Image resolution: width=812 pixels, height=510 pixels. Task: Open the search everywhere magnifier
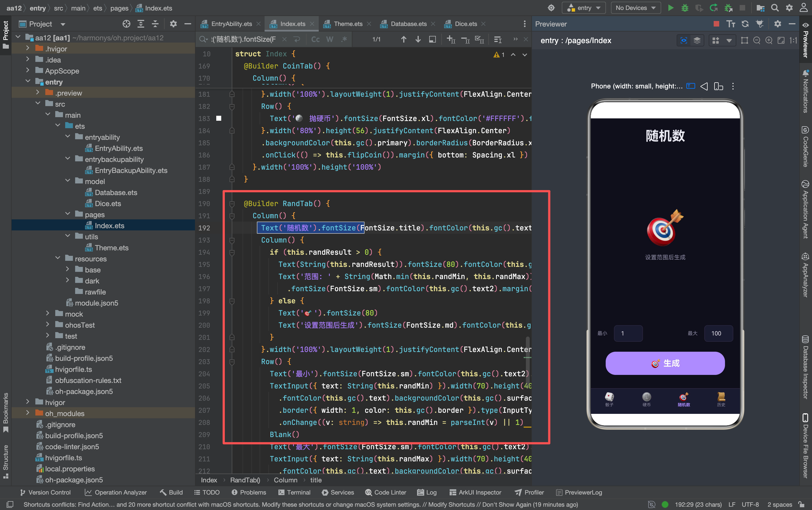[775, 8]
